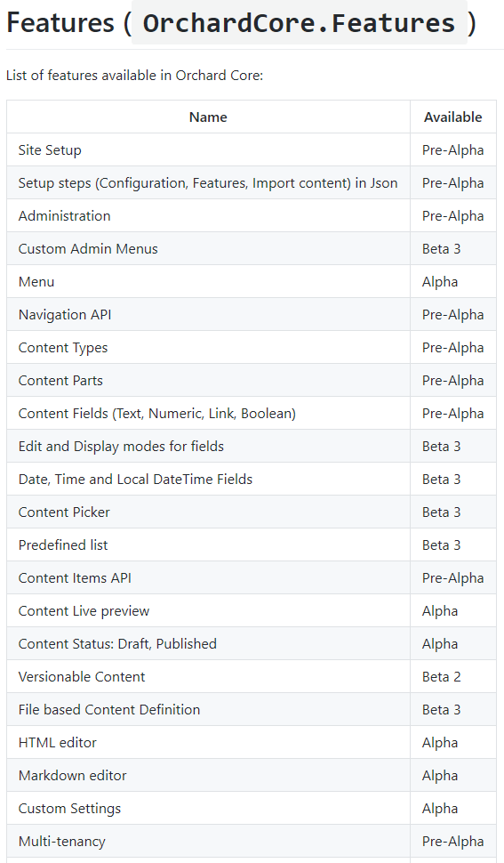
Task: Select the Navigation API entry
Action: click(x=65, y=315)
